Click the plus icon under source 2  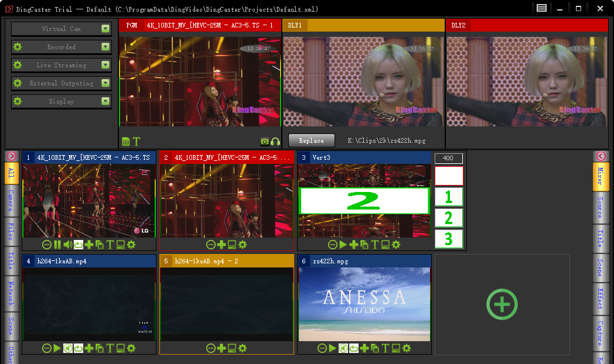(x=221, y=245)
